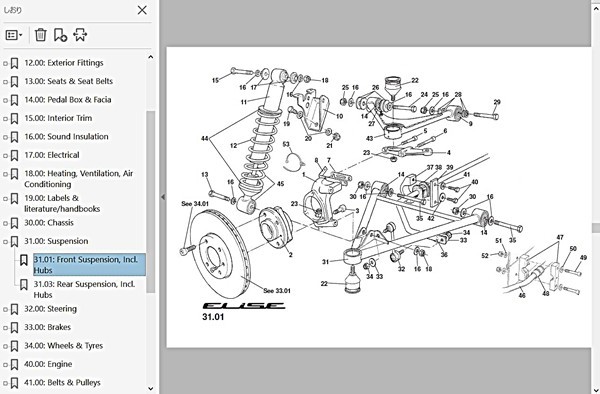Click the find current bookmark icon
Image resolution: width=600 pixels, height=394 pixels.
click(x=80, y=35)
